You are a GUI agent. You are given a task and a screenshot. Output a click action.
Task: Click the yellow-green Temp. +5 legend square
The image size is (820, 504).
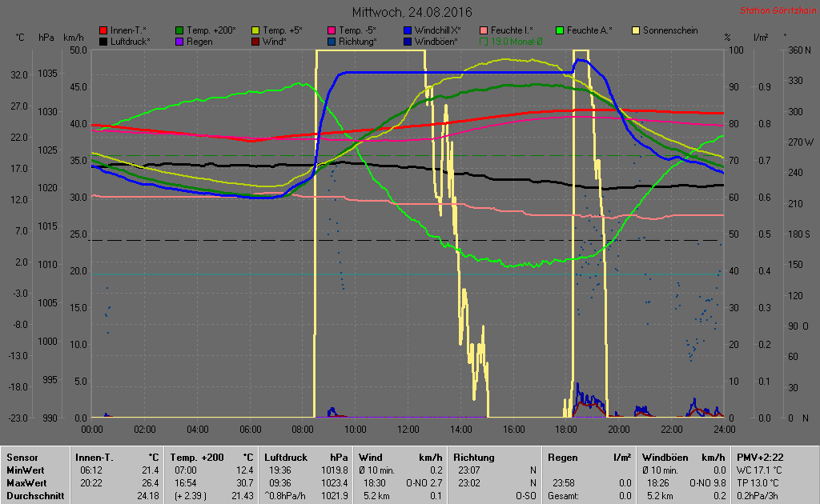pos(255,30)
